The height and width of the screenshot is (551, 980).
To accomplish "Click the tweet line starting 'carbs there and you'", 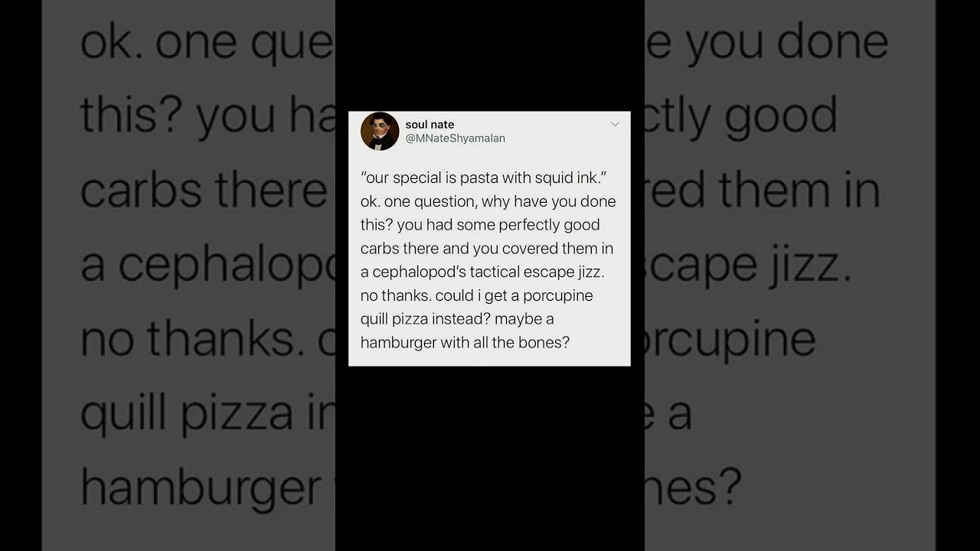I will 487,249.
